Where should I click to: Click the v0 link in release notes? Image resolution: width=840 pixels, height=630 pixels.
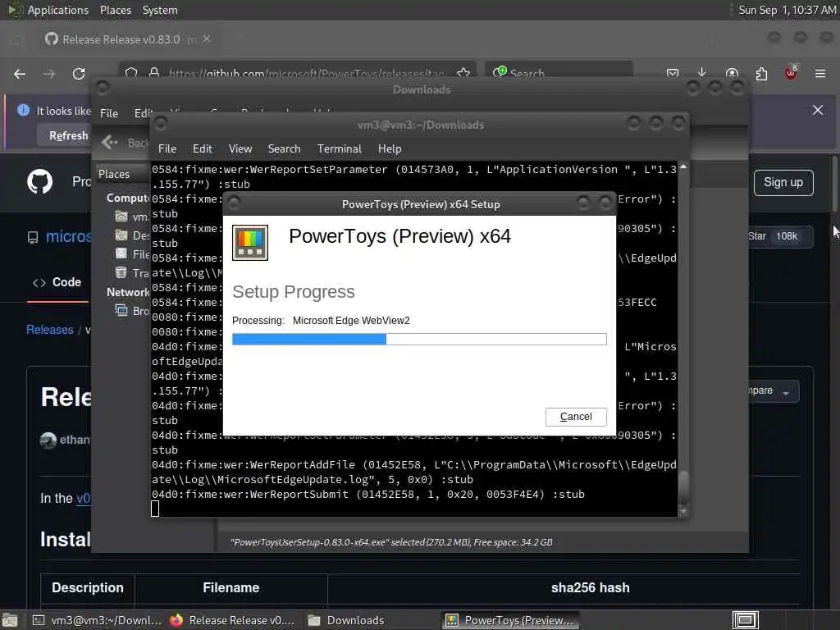(84, 499)
